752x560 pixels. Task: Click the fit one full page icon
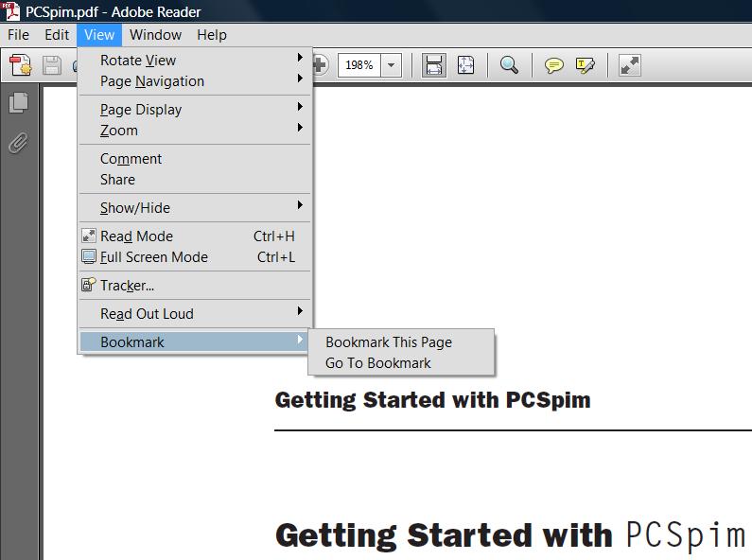pos(465,64)
